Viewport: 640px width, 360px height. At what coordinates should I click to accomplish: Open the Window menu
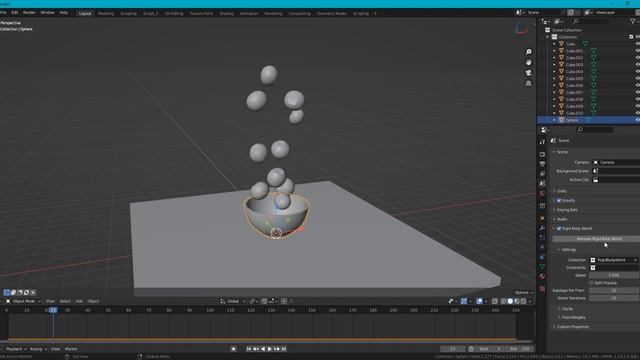pyautogui.click(x=47, y=13)
